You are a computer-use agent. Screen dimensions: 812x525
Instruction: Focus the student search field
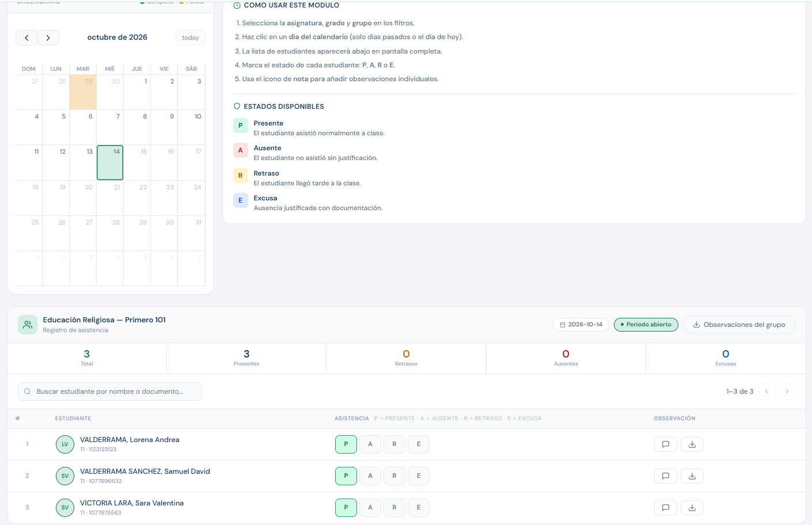coord(110,391)
